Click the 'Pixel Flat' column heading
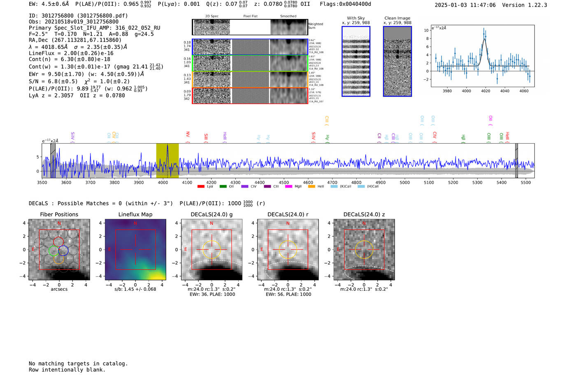Screen dimensions: 576x392 tap(250, 16)
